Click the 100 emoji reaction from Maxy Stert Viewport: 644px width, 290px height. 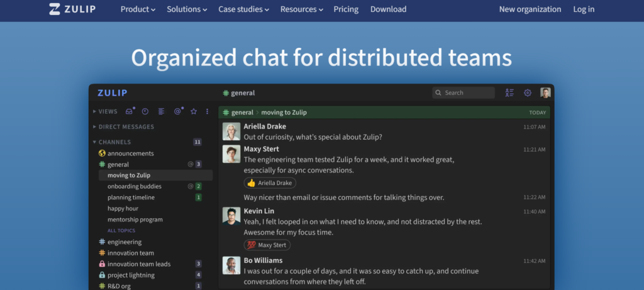tap(267, 245)
